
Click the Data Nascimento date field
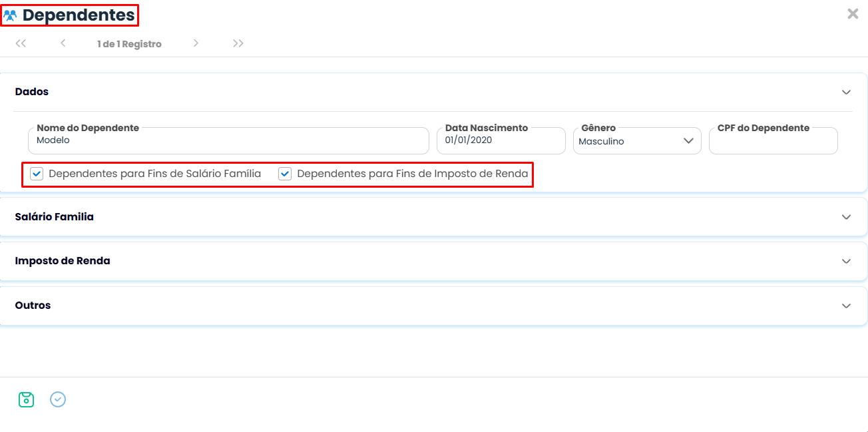click(501, 141)
